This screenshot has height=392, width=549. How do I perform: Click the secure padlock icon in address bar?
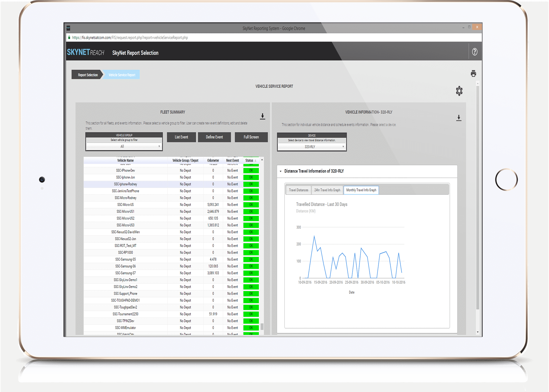pos(69,37)
